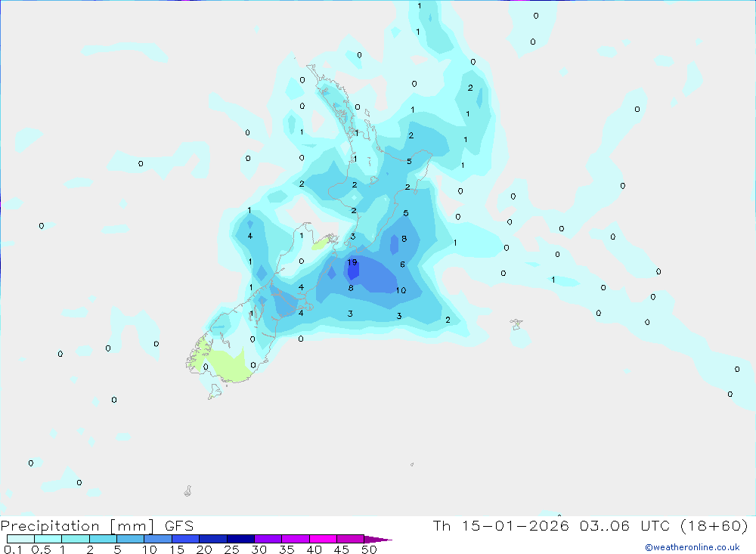Click the 0.5–1 mm legend color swatch

click(x=48, y=539)
